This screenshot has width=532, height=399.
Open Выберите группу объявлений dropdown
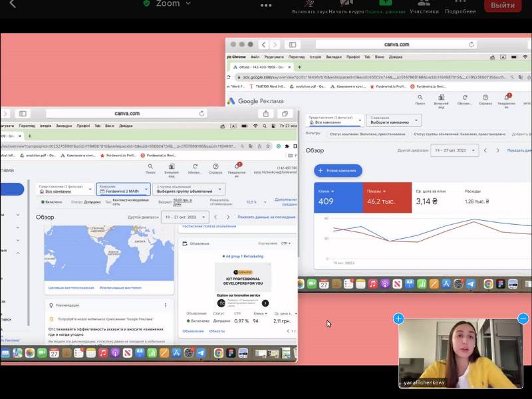pos(189,190)
